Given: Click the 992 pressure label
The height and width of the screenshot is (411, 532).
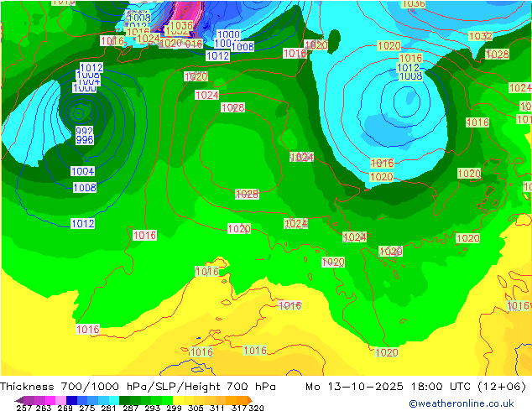Looking at the screenshot, I should 85,131.
